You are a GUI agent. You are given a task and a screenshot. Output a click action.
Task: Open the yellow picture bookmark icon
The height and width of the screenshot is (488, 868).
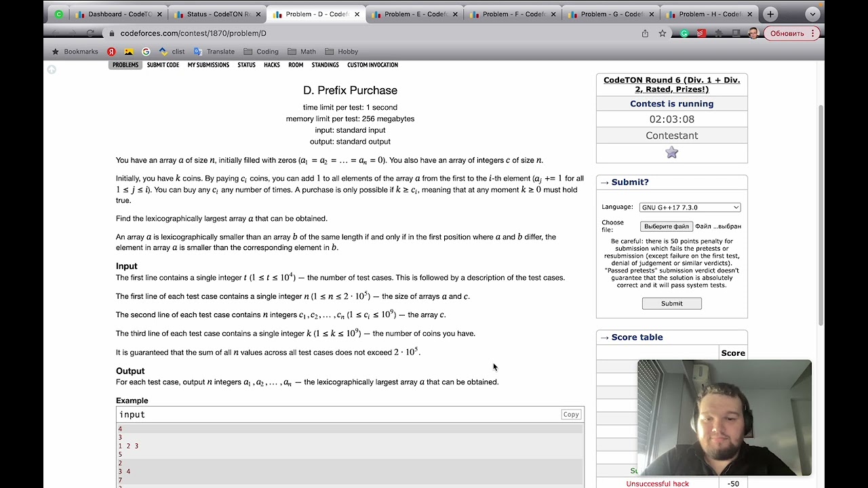[x=129, y=52]
